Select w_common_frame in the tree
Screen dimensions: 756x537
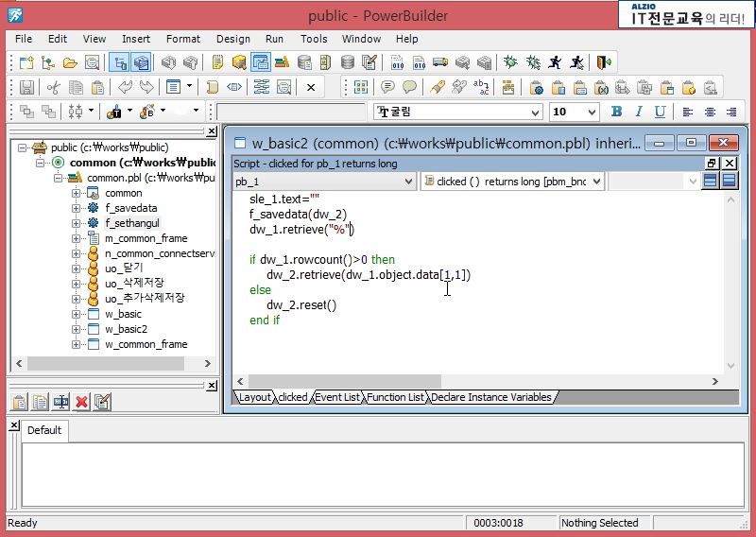146,344
